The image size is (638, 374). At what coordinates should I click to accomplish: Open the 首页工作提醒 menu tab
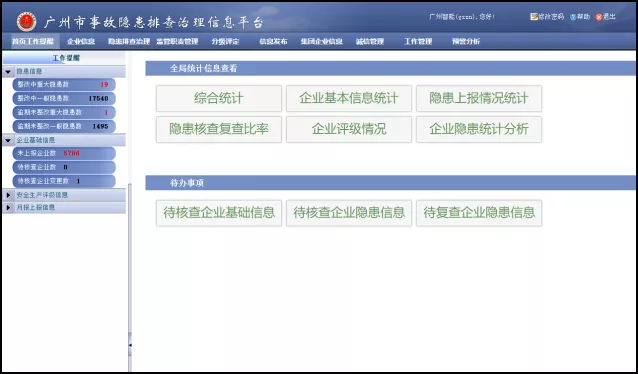pos(33,42)
